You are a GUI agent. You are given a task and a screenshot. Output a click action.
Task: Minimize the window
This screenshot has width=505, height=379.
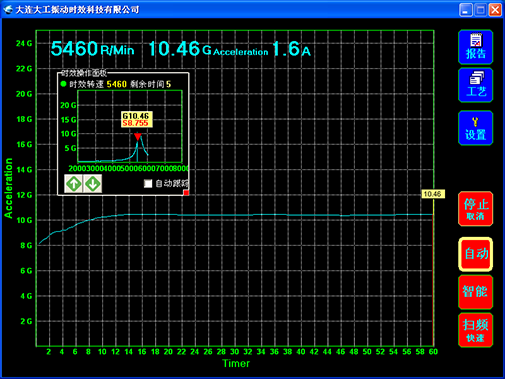pos(465,10)
